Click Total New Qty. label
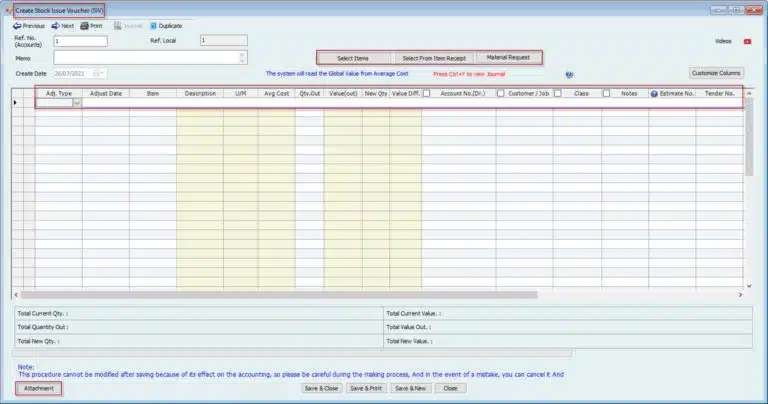The height and width of the screenshot is (404, 768). 38,341
